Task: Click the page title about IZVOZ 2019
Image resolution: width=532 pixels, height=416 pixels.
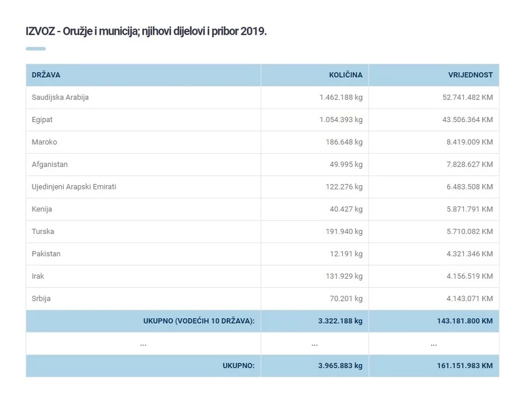Action: point(146,31)
